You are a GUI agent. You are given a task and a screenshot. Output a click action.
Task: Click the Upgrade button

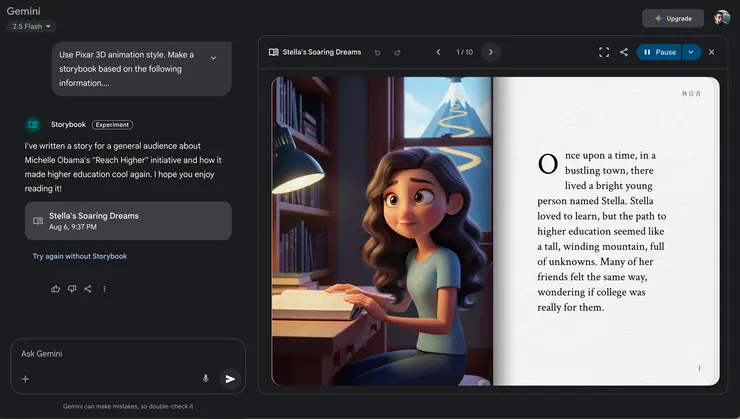[673, 18]
